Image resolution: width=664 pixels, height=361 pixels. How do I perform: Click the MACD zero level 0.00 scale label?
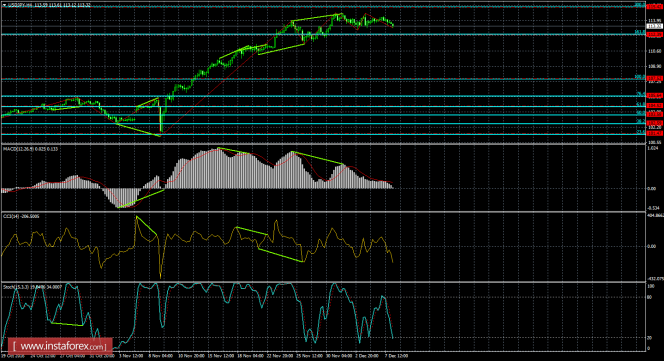pyautogui.click(x=652, y=189)
